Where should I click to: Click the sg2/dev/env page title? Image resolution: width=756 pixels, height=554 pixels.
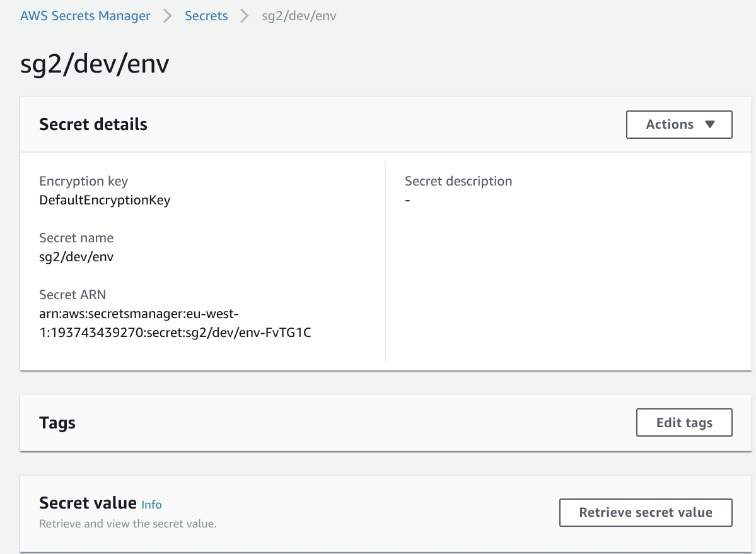click(x=95, y=64)
